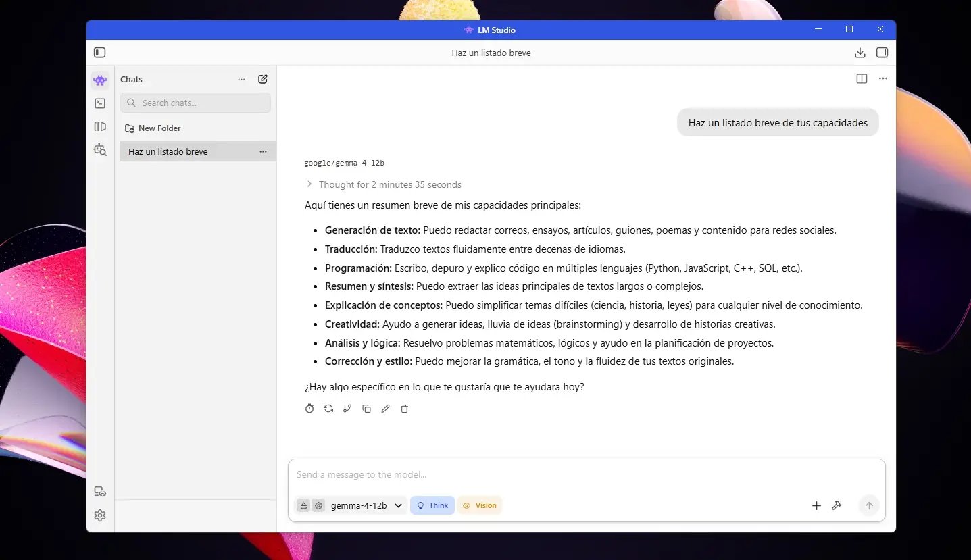
Task: Open the Discover model search icon
Action: click(100, 150)
